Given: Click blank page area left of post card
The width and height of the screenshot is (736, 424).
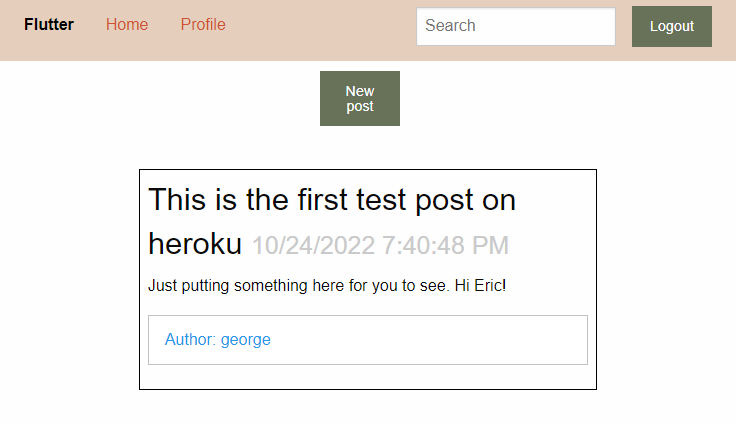Looking at the screenshot, I should pos(70,280).
